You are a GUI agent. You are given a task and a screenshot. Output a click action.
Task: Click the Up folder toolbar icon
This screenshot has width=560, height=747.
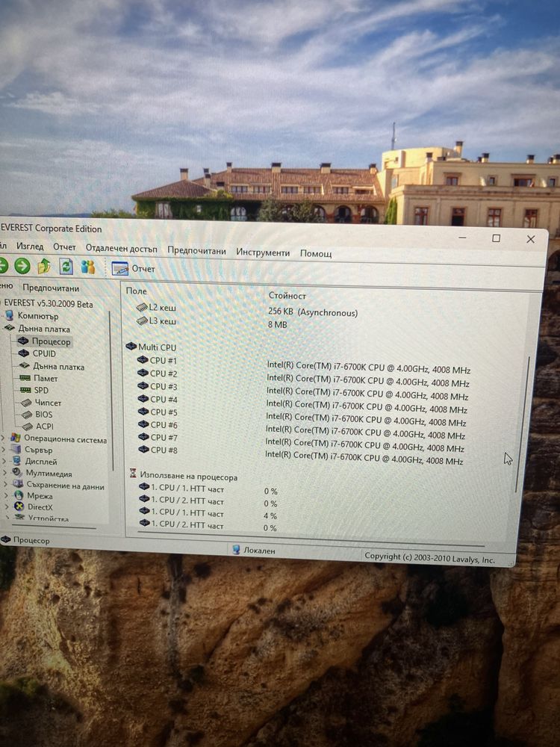coord(44,266)
